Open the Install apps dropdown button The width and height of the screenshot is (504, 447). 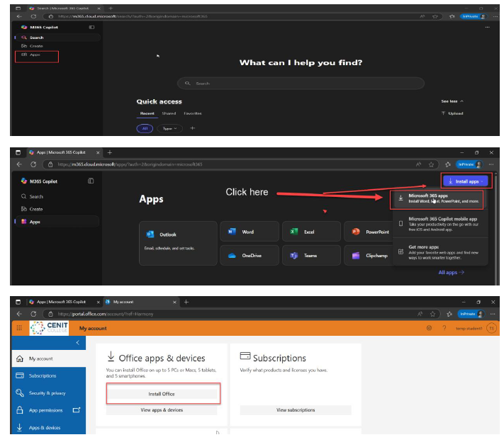pos(466,181)
